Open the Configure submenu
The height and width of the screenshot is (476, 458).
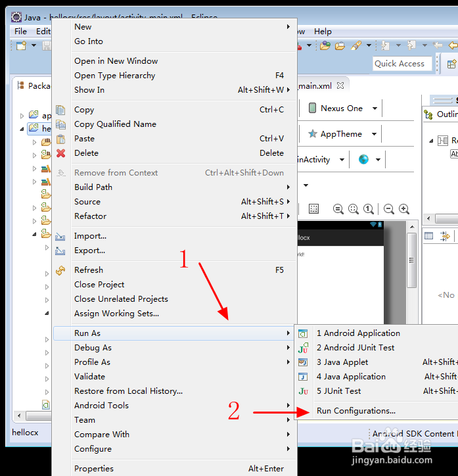click(x=175, y=449)
